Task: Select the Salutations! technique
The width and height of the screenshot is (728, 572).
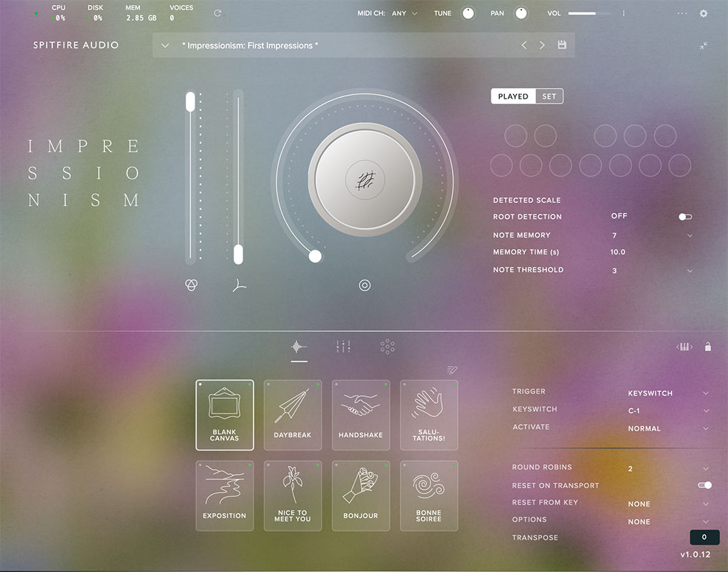Action: [429, 415]
